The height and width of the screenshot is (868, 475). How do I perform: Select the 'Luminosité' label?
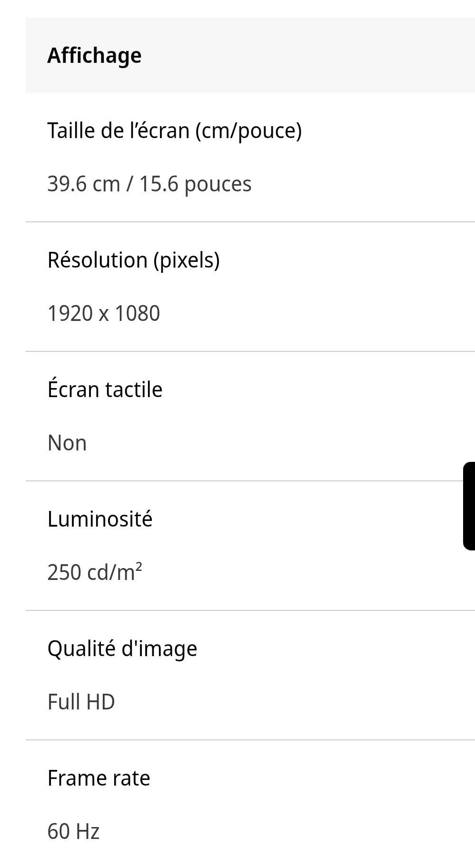(x=100, y=519)
